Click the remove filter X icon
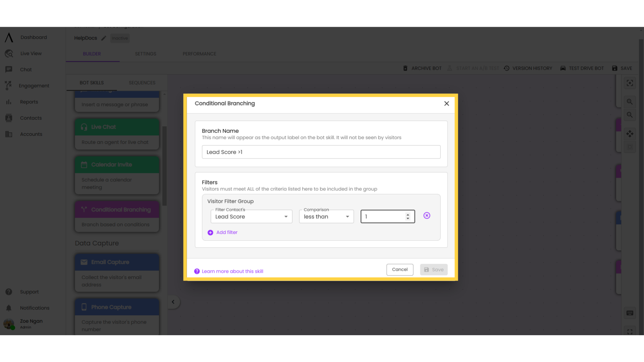Screen dimensions: 644x362 click(x=426, y=215)
